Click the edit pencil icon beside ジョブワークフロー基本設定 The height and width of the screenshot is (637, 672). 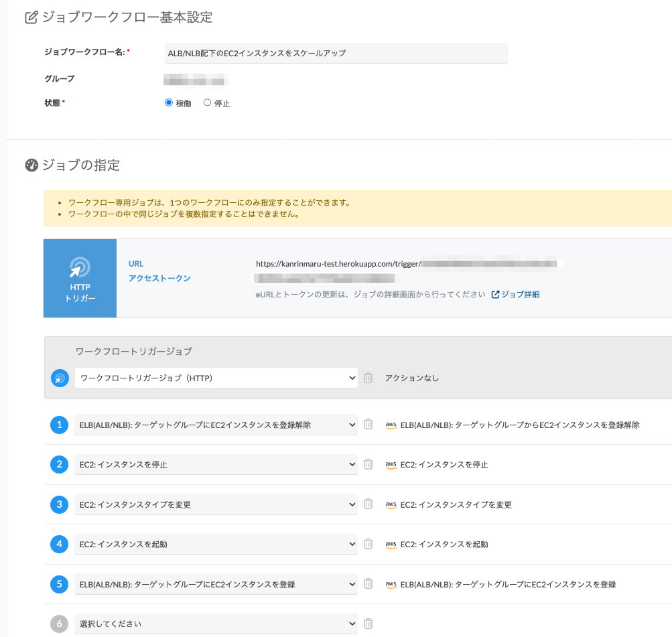click(x=31, y=17)
